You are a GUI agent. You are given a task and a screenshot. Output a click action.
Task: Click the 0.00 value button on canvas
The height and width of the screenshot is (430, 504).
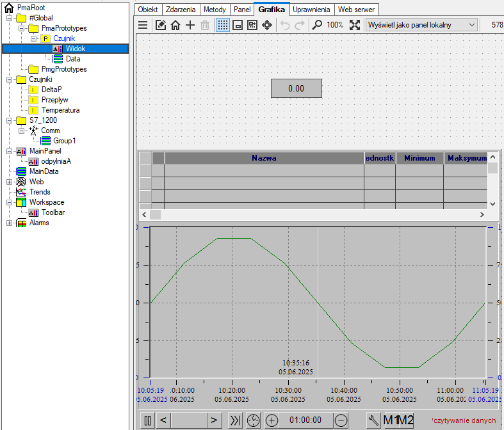click(x=297, y=88)
